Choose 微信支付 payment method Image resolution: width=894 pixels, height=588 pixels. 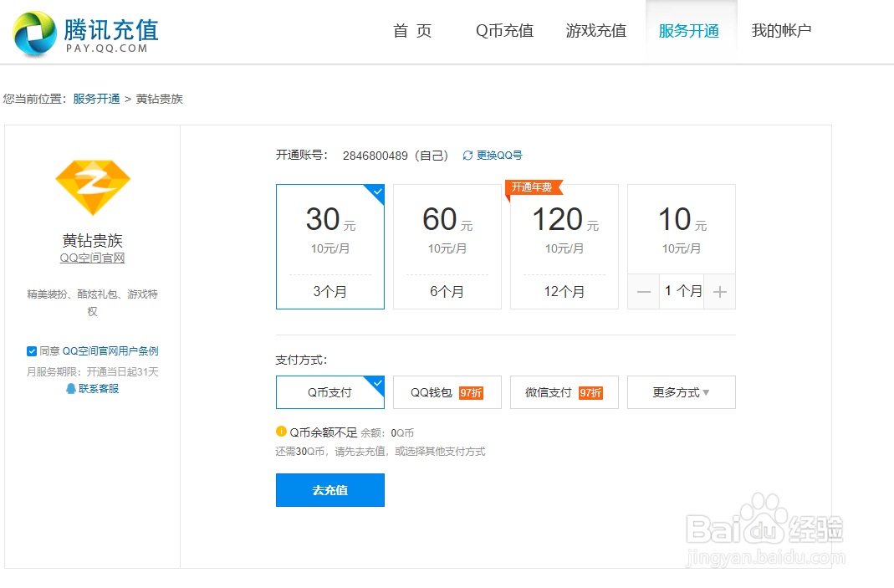(x=564, y=391)
